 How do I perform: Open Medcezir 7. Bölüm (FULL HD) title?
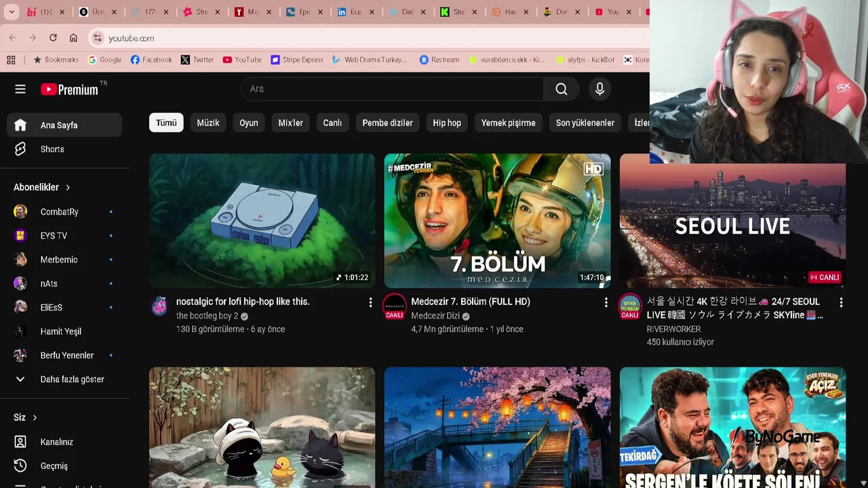pyautogui.click(x=471, y=302)
